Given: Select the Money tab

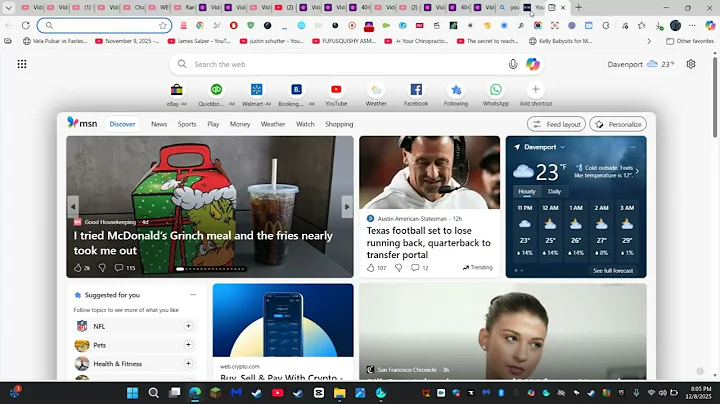Looking at the screenshot, I should tap(240, 124).
